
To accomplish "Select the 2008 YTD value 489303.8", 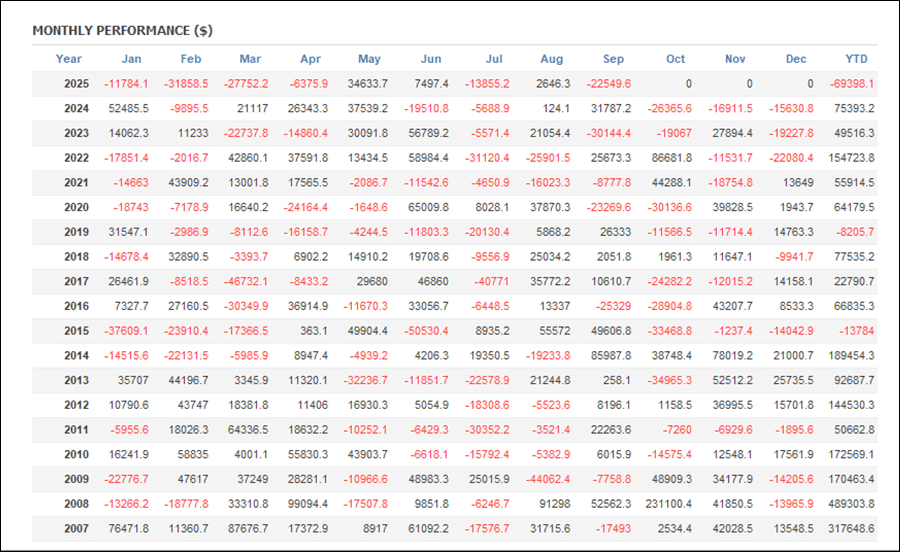I will [x=850, y=504].
